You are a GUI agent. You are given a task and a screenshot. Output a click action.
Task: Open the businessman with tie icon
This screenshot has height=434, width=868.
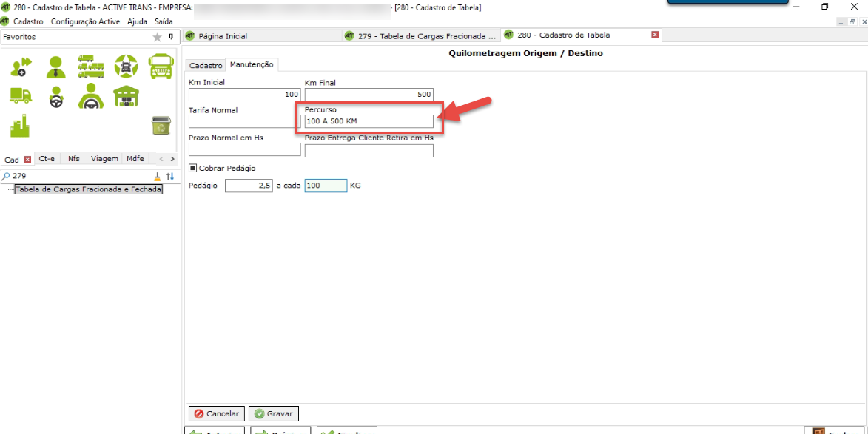(55, 67)
